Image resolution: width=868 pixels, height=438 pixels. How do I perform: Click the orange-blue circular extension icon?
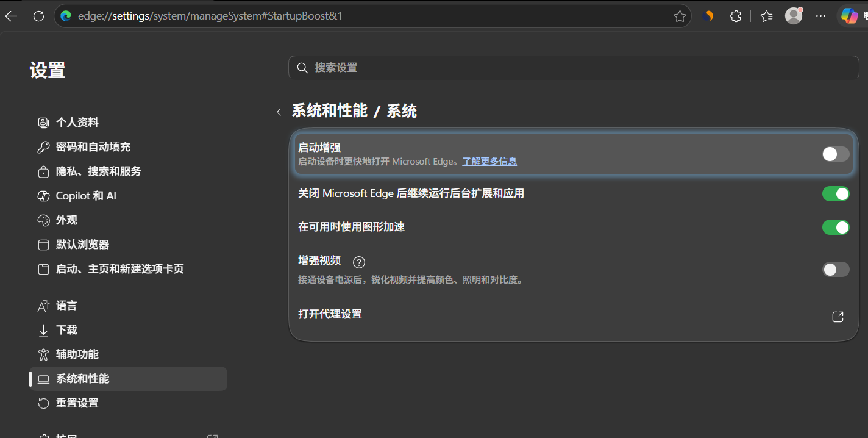point(708,16)
